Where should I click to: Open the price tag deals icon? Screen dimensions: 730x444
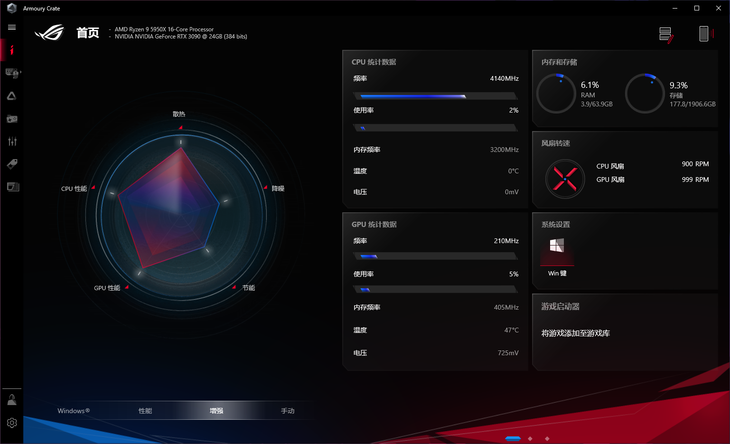(12, 164)
